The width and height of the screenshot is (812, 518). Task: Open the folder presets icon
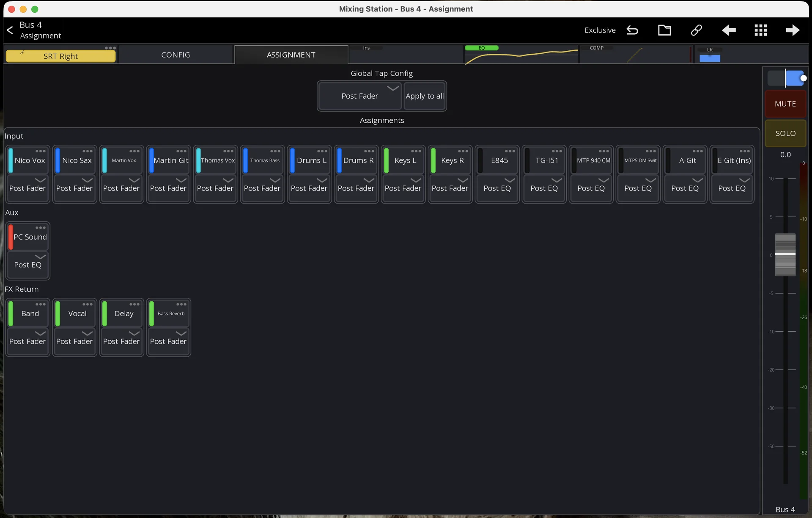point(664,30)
